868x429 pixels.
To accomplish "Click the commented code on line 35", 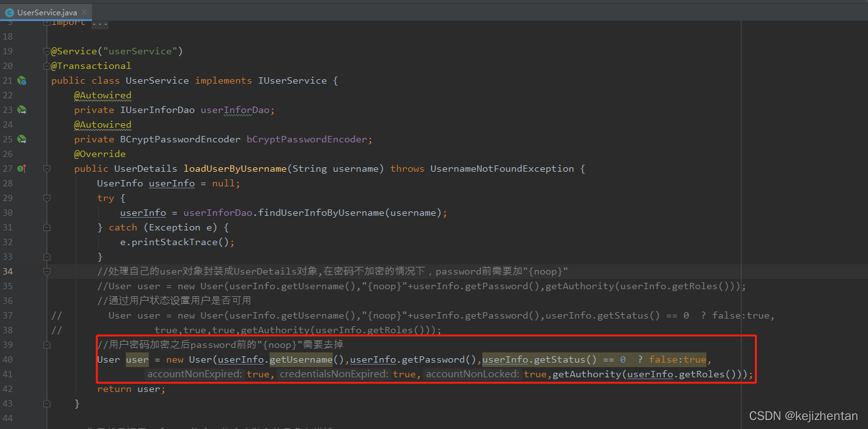I will 422,286.
